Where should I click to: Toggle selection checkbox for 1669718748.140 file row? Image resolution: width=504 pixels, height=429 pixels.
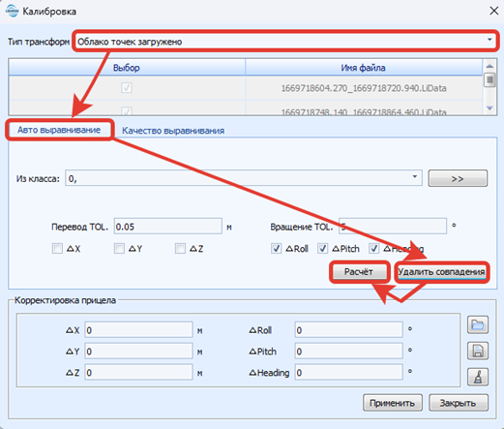pos(127,111)
